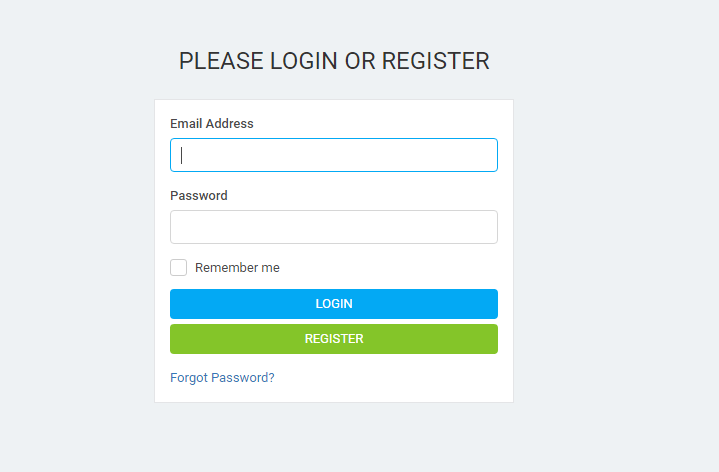Click the white text on the LOGIN button
This screenshot has height=472, width=719.
tap(334, 304)
